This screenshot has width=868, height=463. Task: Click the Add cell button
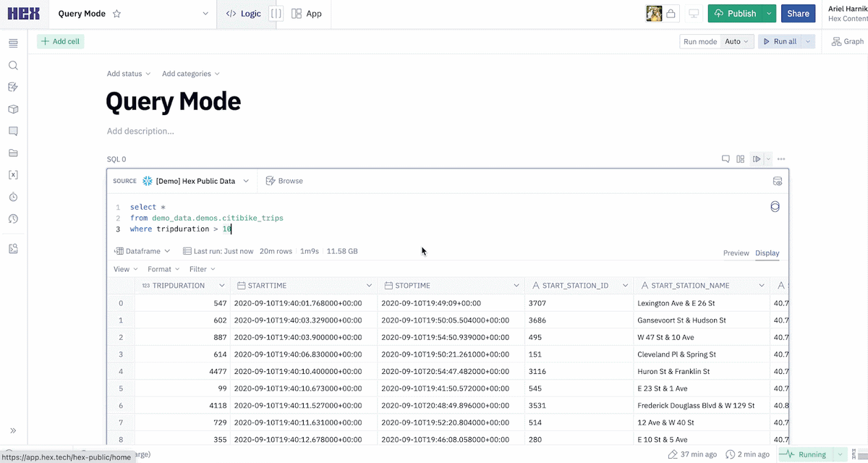click(61, 41)
